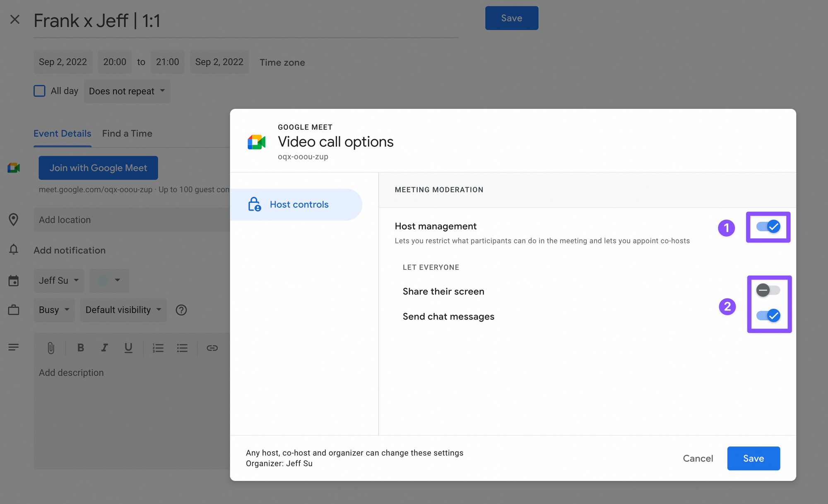Switch to the Find a Time tab
This screenshot has width=828, height=504.
coord(127,134)
